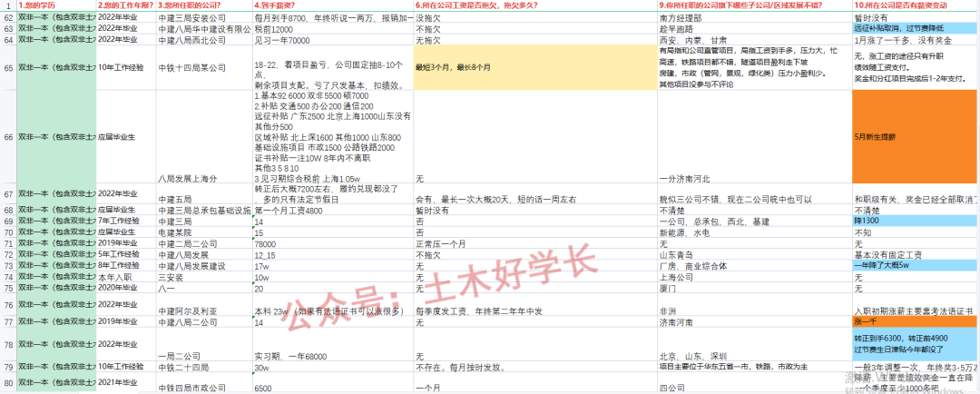Click the cell "中建三局安装公司"
Image resolution: width=980 pixels, height=394 pixels.
204,18
